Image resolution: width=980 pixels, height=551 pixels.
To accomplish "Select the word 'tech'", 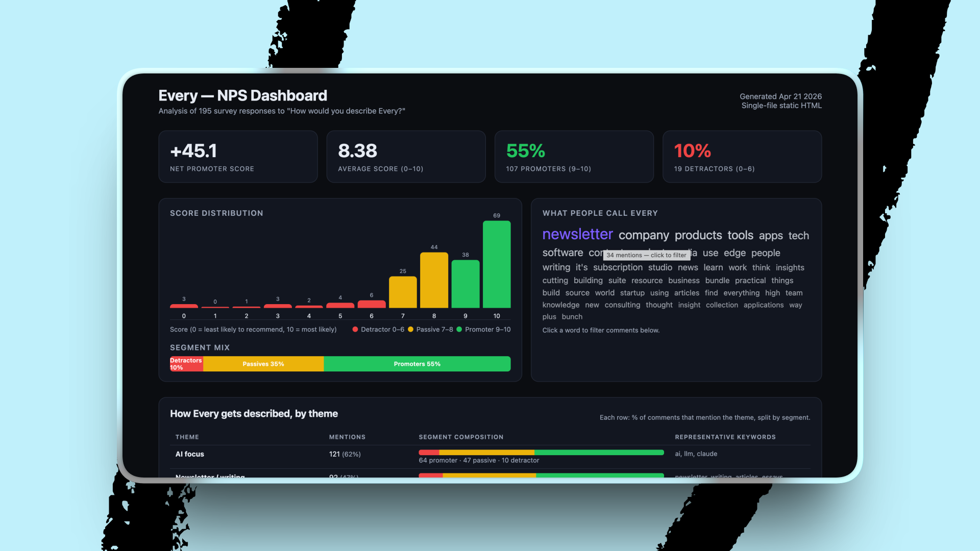I will pos(799,236).
